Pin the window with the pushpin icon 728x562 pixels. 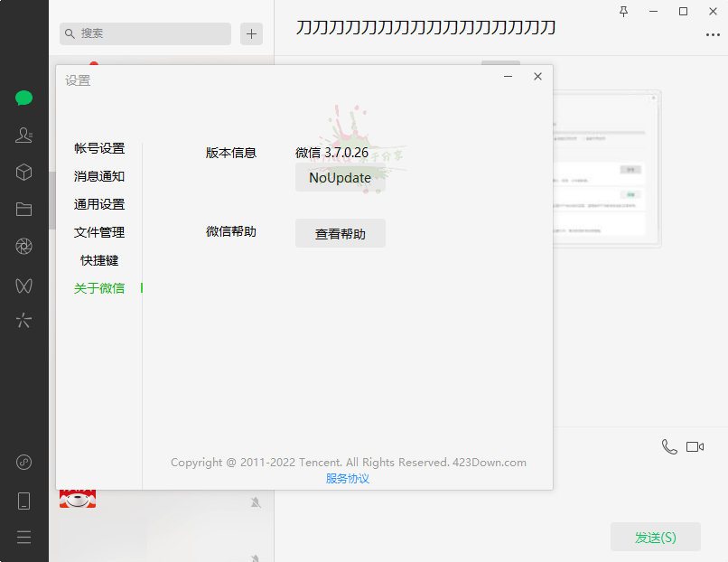pyautogui.click(x=623, y=11)
